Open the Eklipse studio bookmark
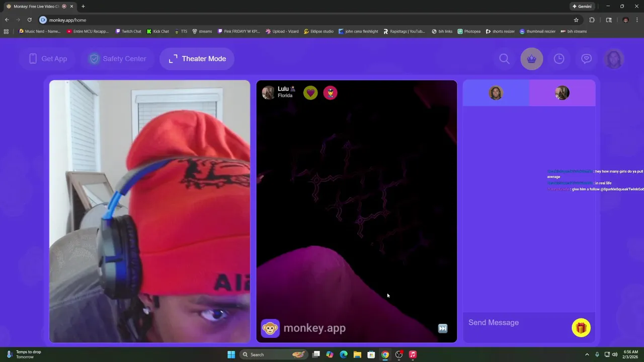This screenshot has width=644, height=362. [318, 31]
